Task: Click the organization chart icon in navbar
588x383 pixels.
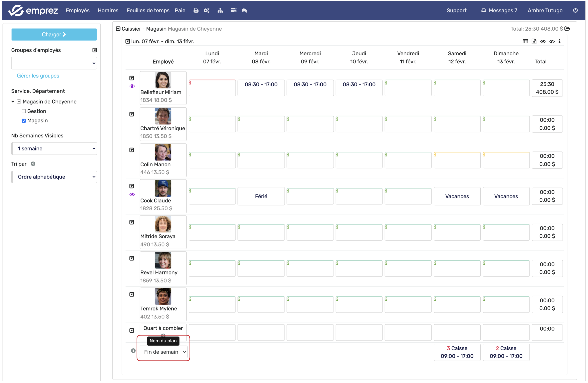Action: (220, 10)
